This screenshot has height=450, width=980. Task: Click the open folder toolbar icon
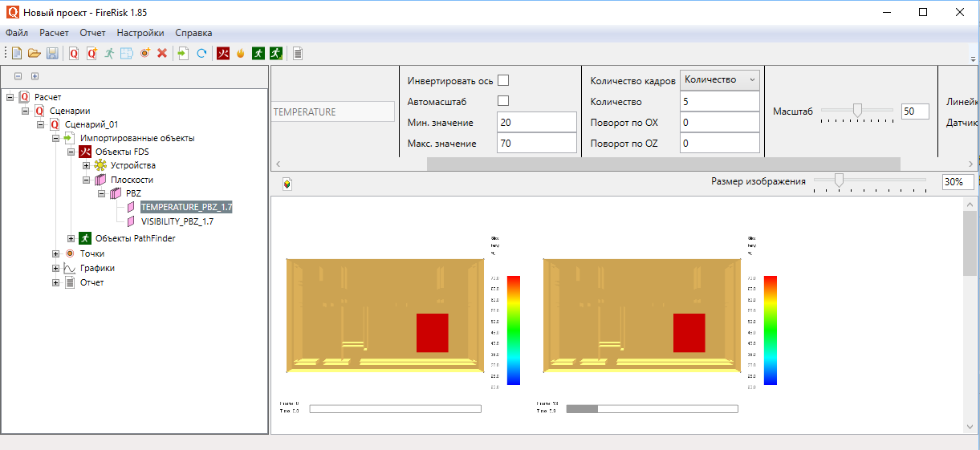point(34,54)
